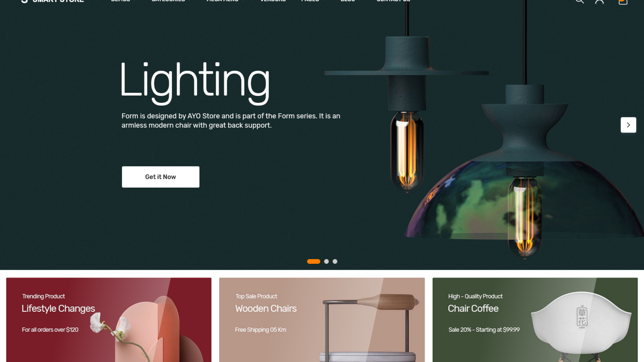This screenshot has width=644, height=362.
Task: Expand the Demos dropdown menu
Action: [x=123, y=1]
